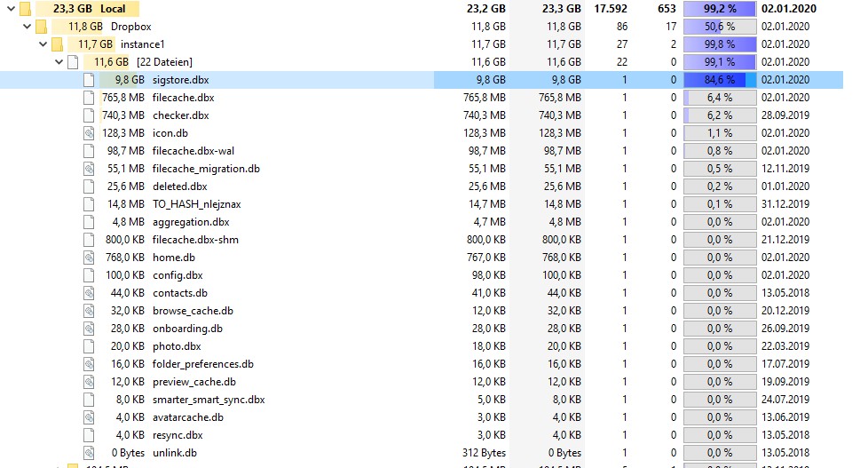Select the deleted.dbx entry
Viewport: 868px width, 468px height.
point(180,186)
